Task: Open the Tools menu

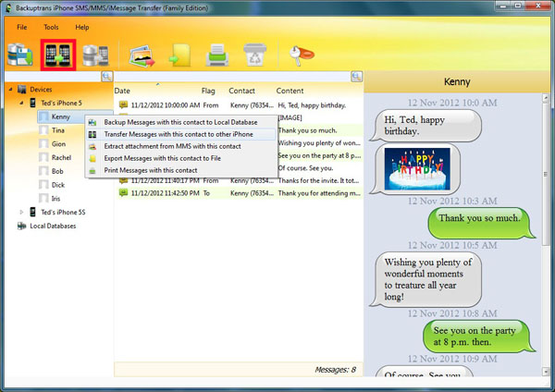Action: (51, 27)
